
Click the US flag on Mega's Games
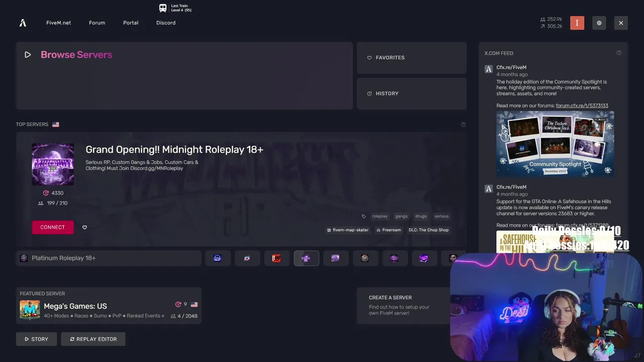tap(194, 304)
